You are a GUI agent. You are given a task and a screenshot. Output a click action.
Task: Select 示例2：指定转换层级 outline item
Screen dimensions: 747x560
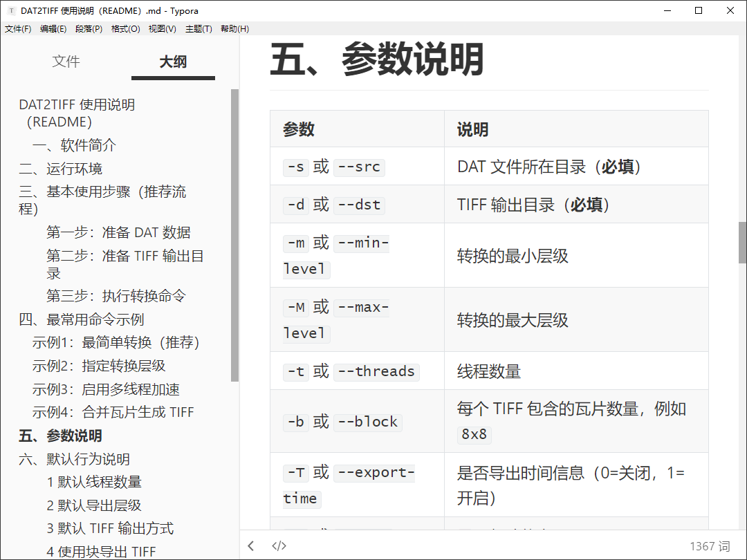[99, 366]
